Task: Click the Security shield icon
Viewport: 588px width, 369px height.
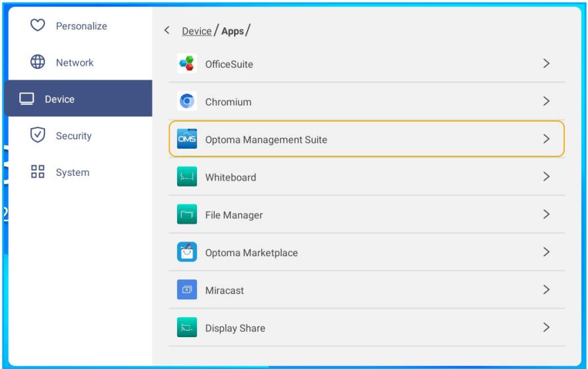Action: [x=38, y=135]
